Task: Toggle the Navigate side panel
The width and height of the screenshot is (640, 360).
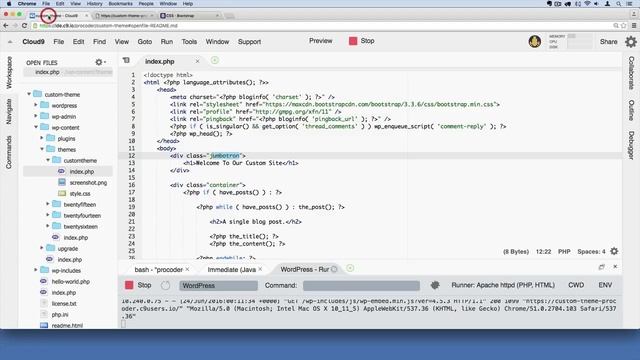Action: click(9, 111)
